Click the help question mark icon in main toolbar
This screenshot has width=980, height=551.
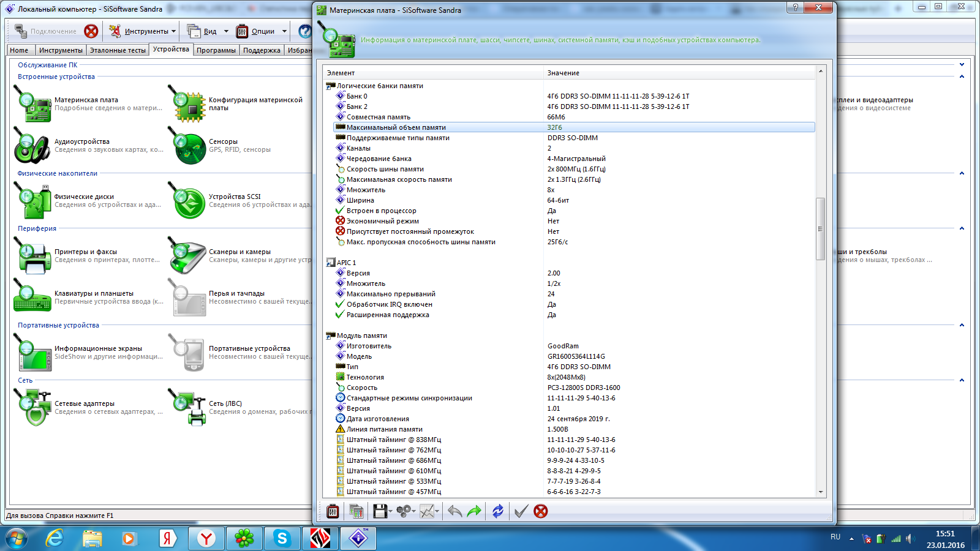(x=305, y=31)
